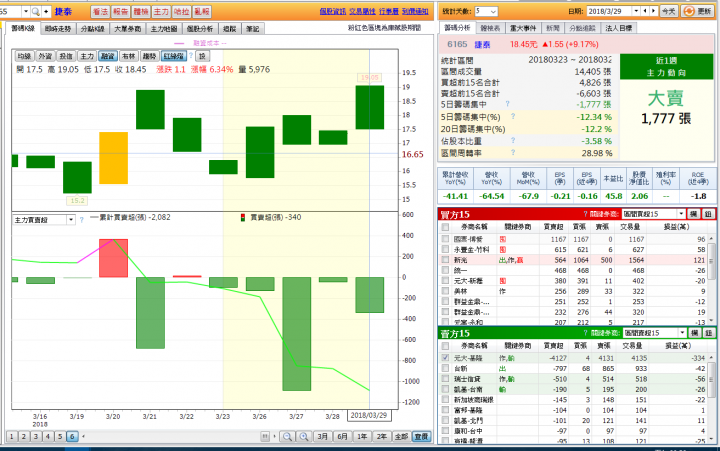Viewport: 720px width, 451px height.
Task: Click the chart scroll handle left of zoom icons
Action: [265, 436]
